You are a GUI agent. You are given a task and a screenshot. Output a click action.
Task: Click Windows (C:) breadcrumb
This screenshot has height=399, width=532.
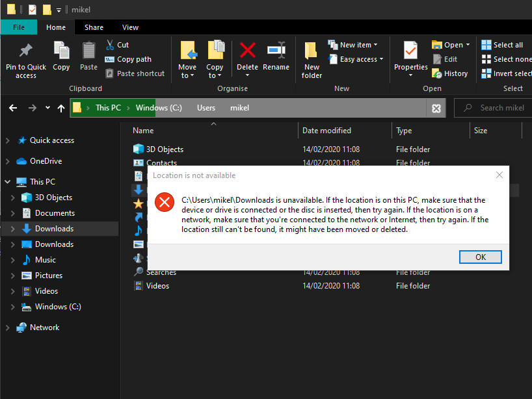(x=159, y=108)
